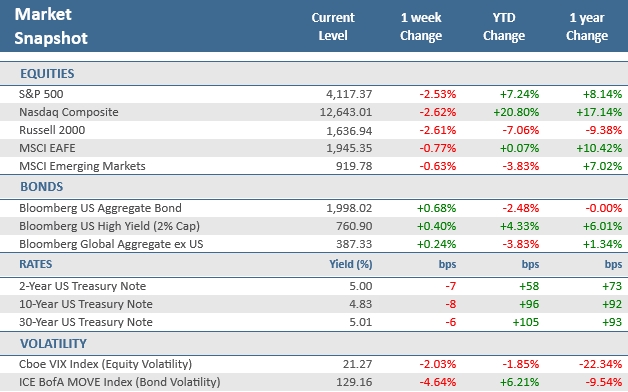
Task: Click Nasdaq YTD change +20.80%
Action: pos(516,112)
